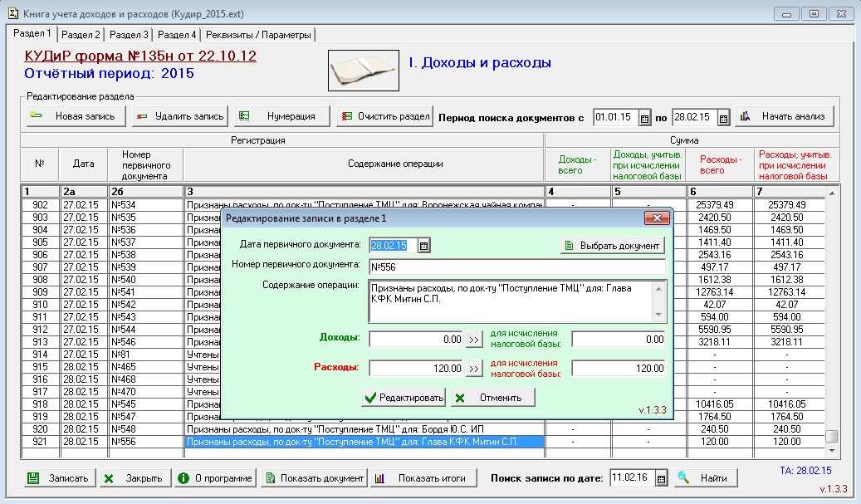Image resolution: width=861 pixels, height=504 pixels.
Task: Click the table's vertical scrollbar thumb
Action: [x=831, y=436]
